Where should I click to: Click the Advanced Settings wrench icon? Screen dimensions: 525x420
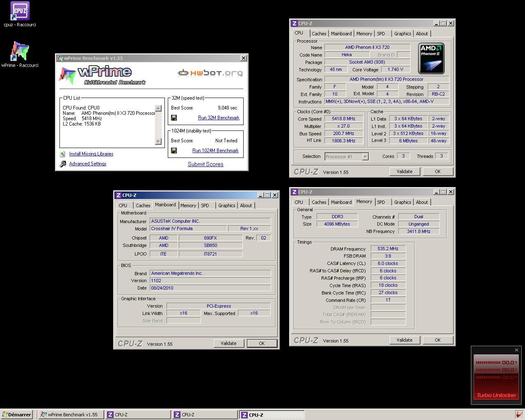[63, 164]
